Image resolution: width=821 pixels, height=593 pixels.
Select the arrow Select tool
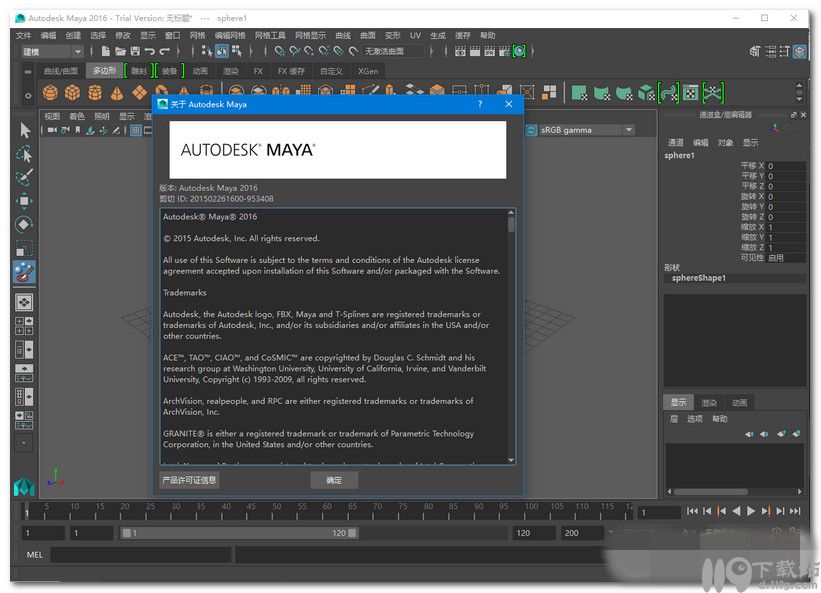click(24, 130)
